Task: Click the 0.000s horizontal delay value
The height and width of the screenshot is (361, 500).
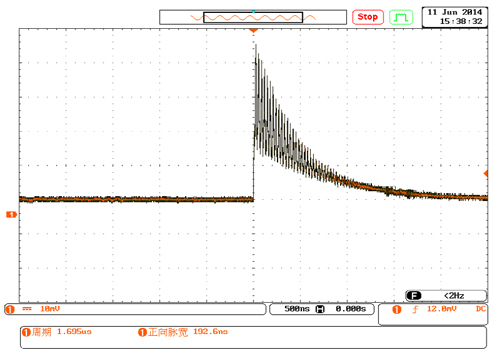Action: (351, 309)
